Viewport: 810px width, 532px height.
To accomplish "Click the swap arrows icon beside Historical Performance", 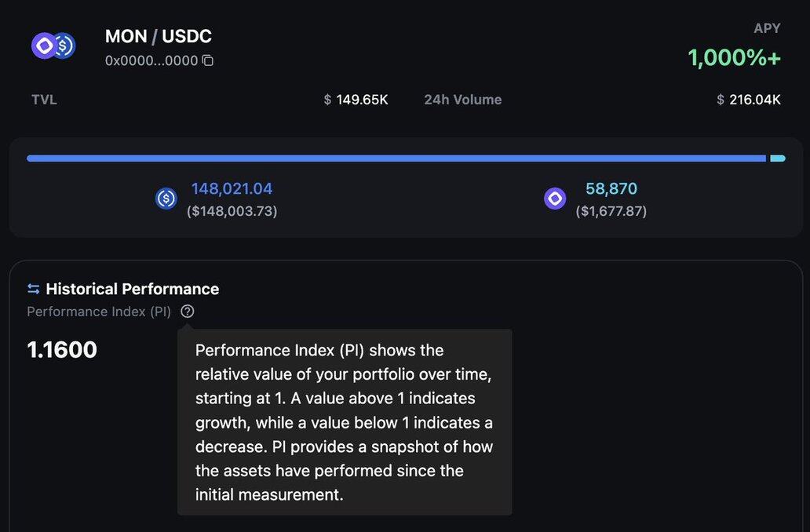I will click(x=33, y=289).
